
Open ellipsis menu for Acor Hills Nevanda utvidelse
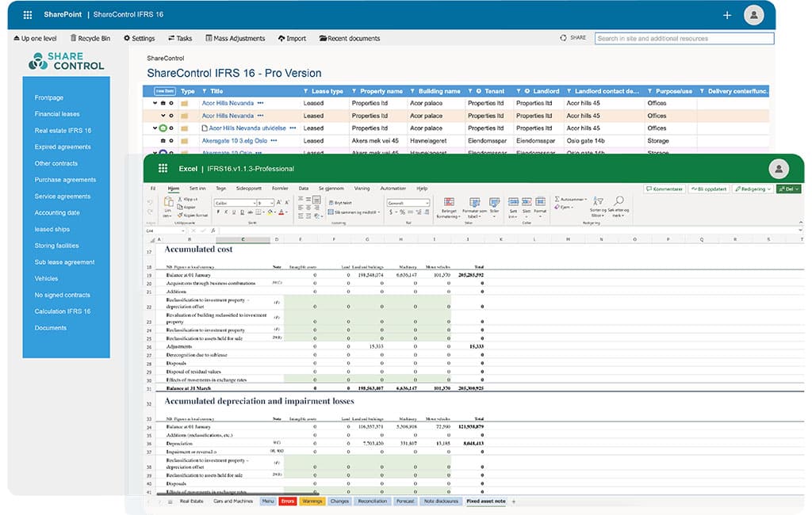pos(293,128)
